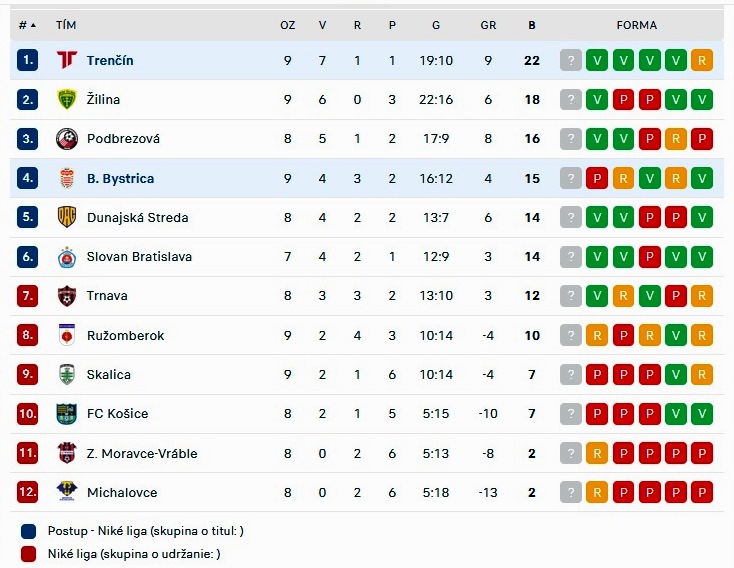Click the Trenčín club logo

tap(66, 60)
